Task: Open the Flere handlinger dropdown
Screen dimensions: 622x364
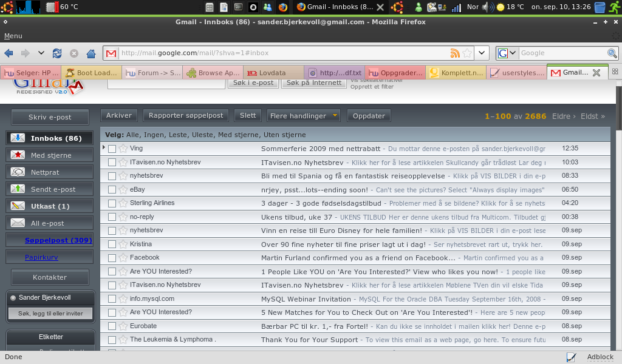Action: coord(304,116)
